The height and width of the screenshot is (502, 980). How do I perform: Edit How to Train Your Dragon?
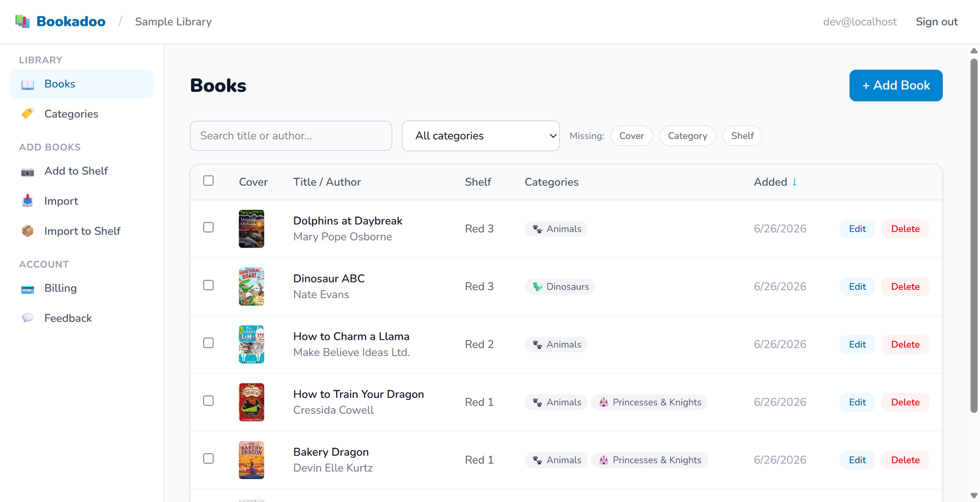coord(857,402)
